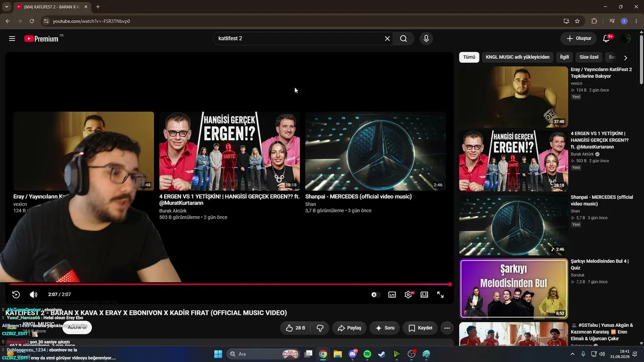Open the YouTube guide hamburger menu
Image resolution: width=644 pixels, height=362 pixels.
coord(12,39)
